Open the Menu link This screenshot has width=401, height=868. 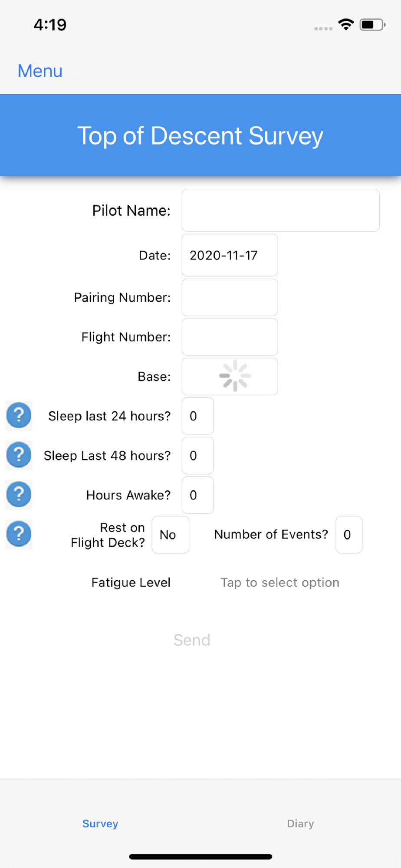click(40, 71)
